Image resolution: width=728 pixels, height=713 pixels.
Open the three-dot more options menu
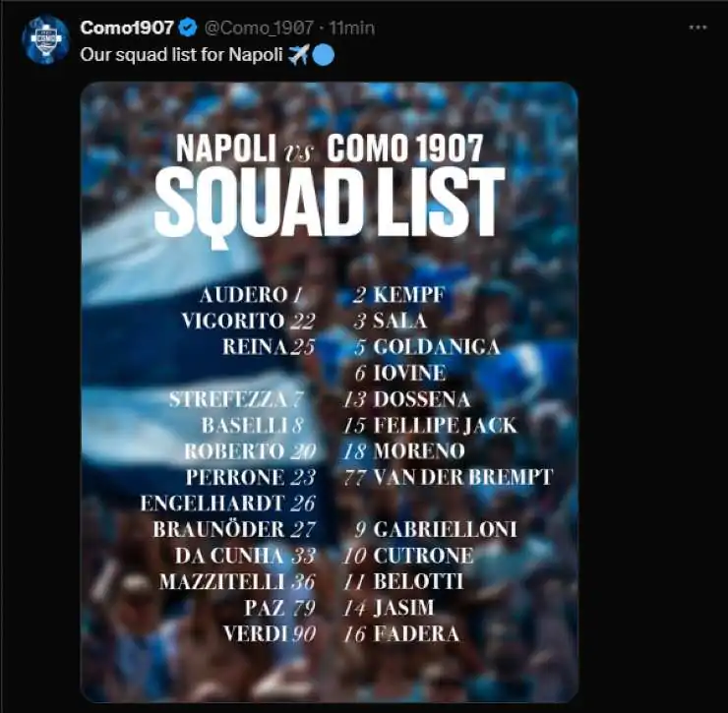point(698,28)
